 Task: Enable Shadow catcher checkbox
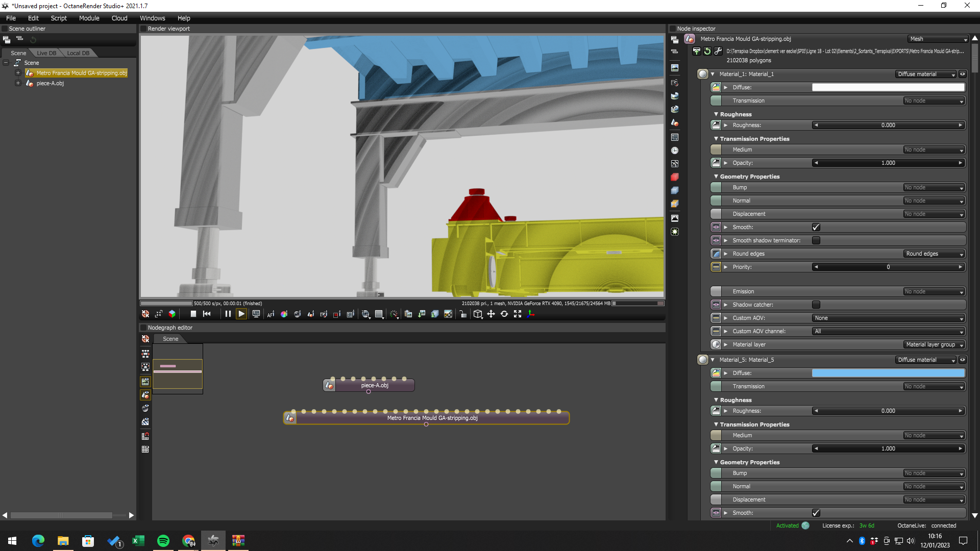click(x=816, y=305)
